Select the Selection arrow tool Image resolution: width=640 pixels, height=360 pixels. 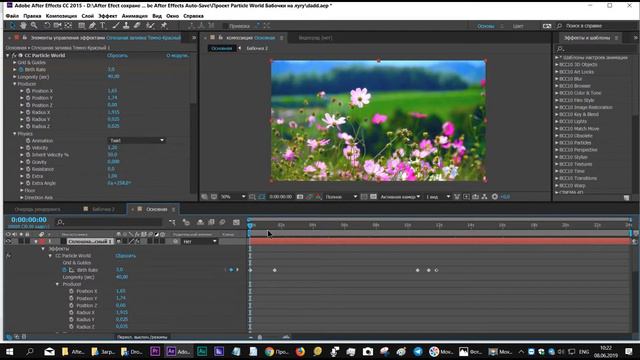coord(12,25)
